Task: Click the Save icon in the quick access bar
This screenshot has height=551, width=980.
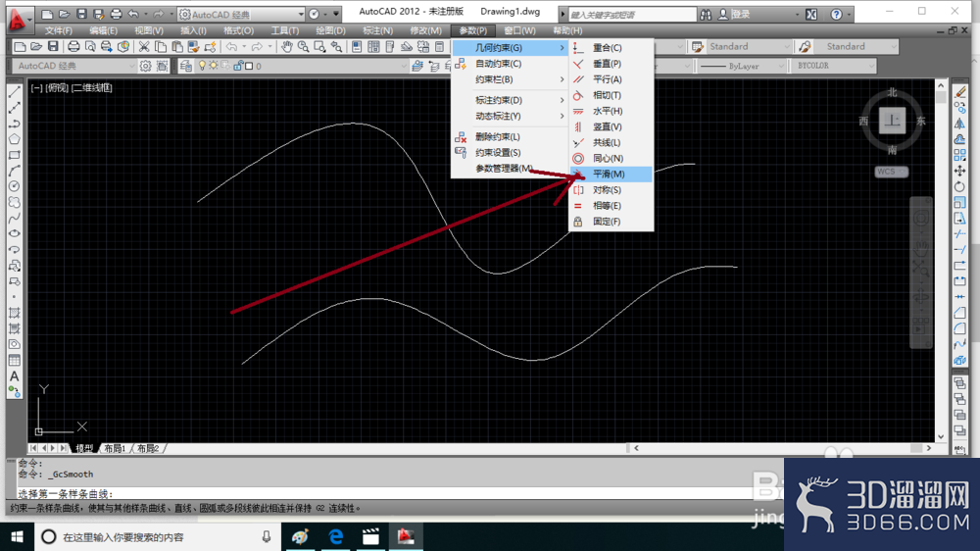Action: [82, 14]
